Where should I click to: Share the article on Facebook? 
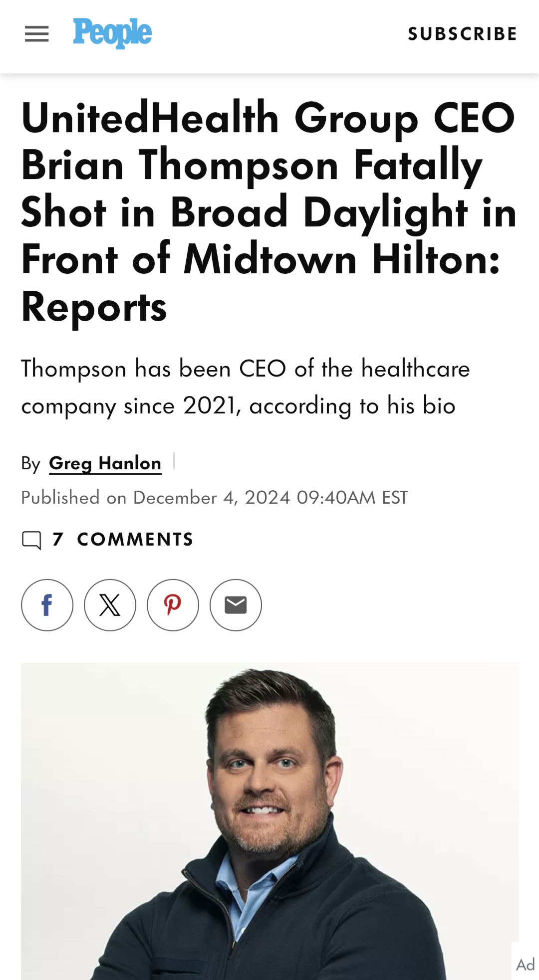(47, 605)
